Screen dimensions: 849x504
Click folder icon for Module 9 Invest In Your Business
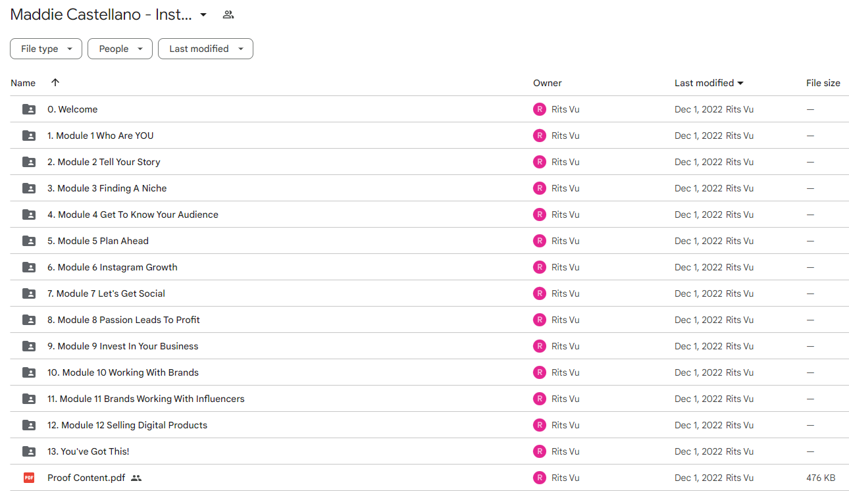pos(29,346)
